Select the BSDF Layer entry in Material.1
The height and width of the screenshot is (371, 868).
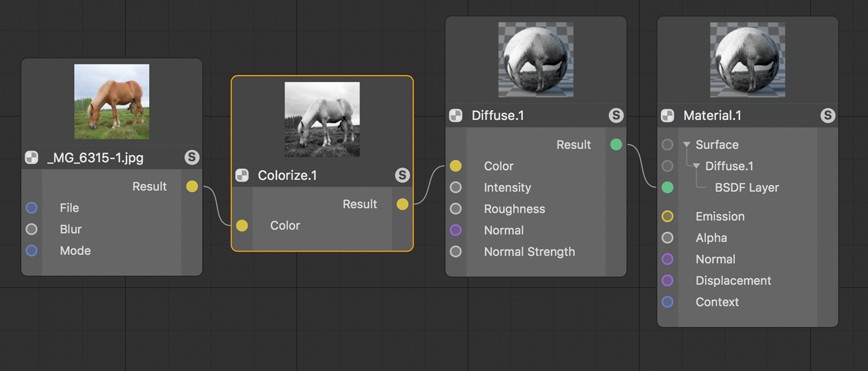747,188
